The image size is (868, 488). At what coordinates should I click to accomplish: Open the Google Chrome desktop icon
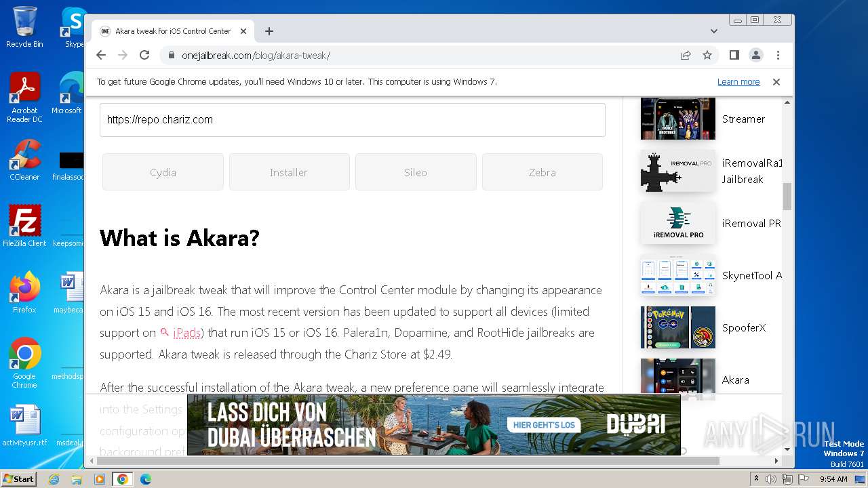24,363
